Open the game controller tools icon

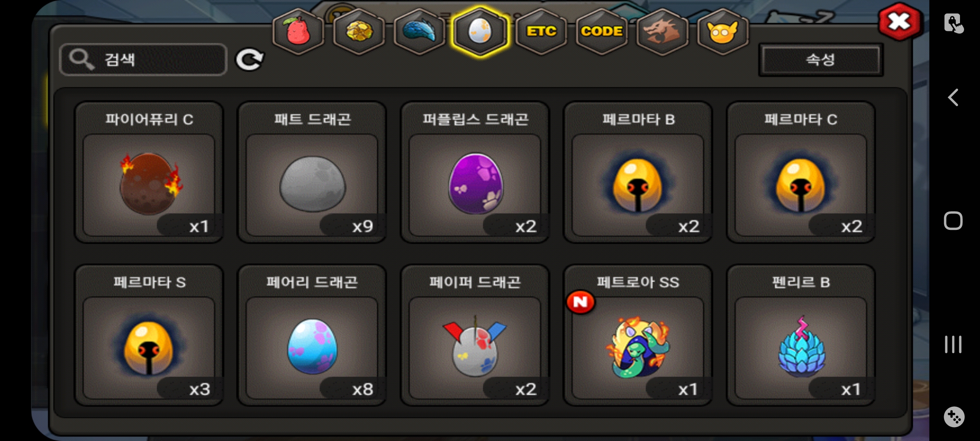(x=954, y=417)
